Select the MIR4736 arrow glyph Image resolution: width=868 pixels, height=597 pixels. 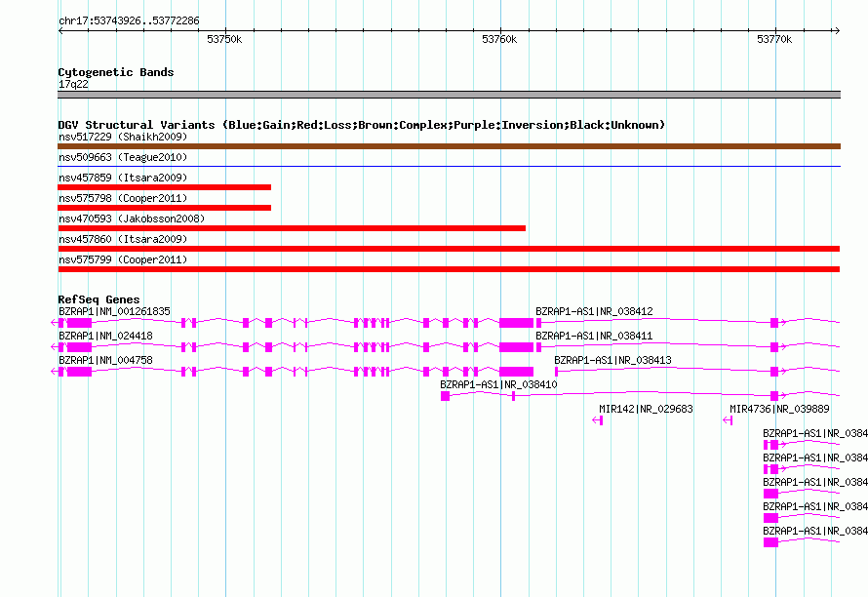pos(728,420)
